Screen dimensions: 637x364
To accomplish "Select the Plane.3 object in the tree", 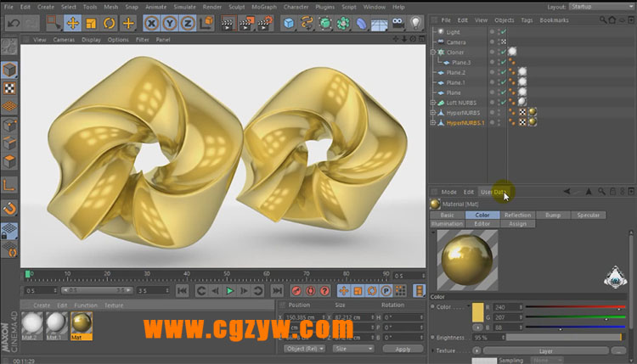I will (461, 63).
